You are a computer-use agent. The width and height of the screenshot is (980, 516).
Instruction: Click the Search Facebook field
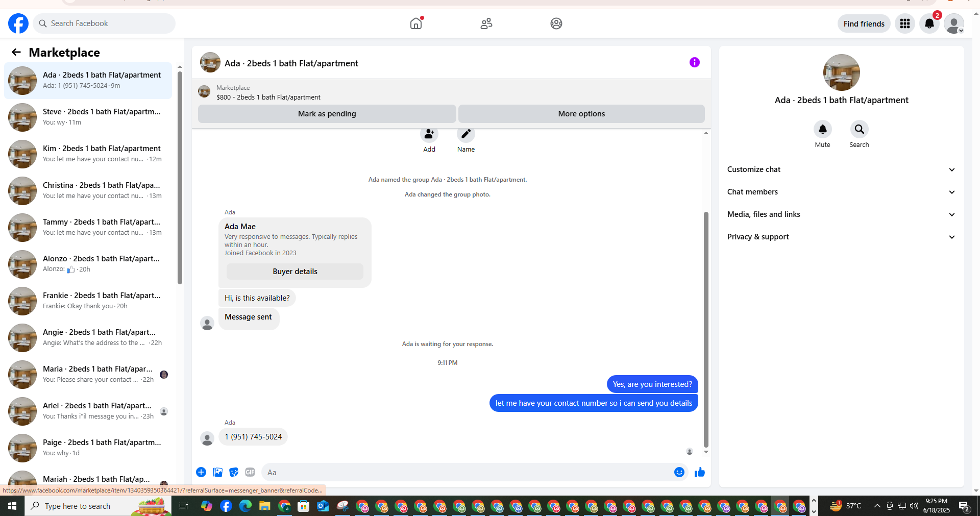point(104,23)
